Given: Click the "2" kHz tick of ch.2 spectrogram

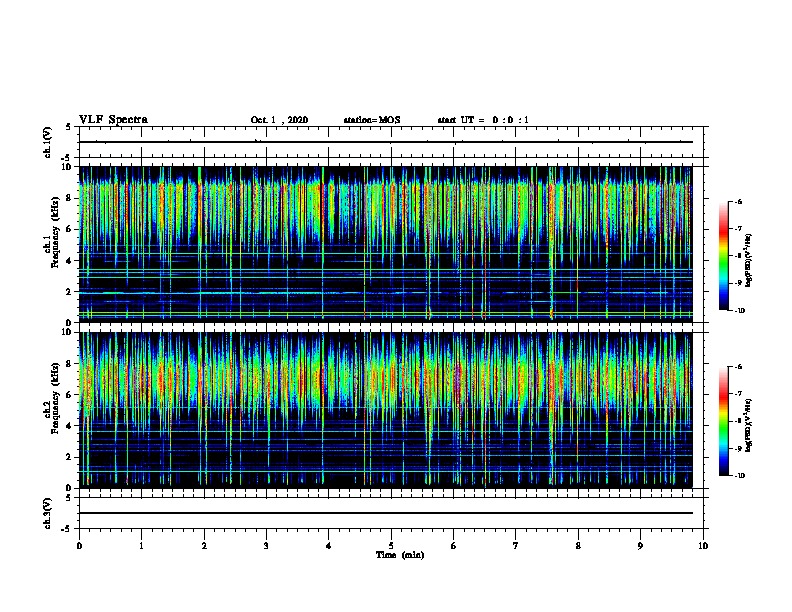Looking at the screenshot, I should [69, 457].
